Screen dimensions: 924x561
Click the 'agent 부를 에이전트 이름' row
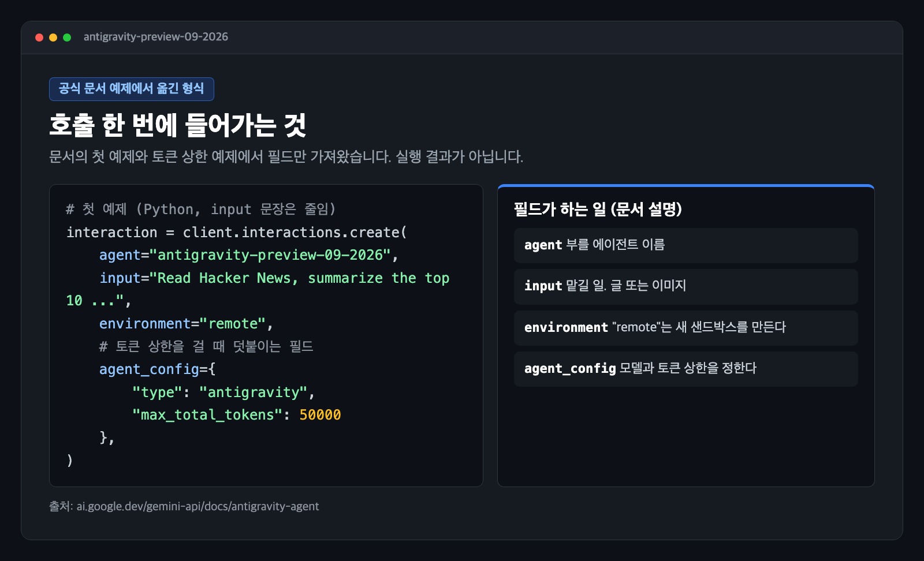pos(686,245)
